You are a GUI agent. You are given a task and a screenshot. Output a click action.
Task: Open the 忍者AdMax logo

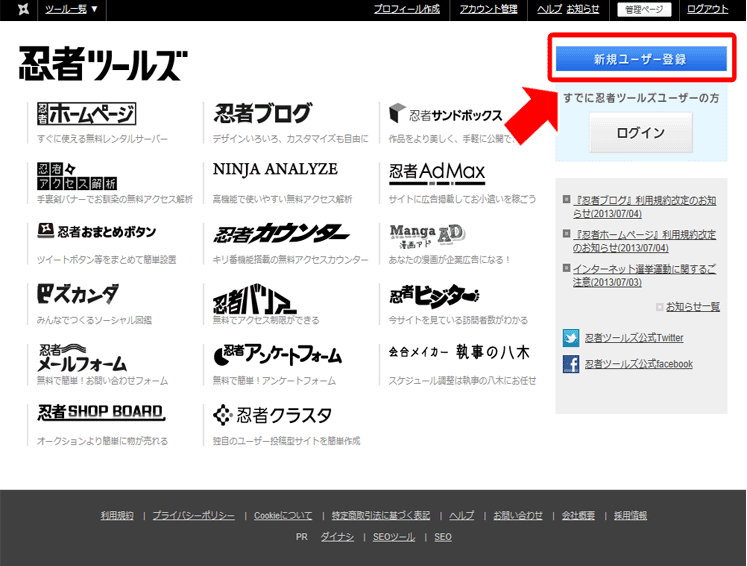[437, 173]
